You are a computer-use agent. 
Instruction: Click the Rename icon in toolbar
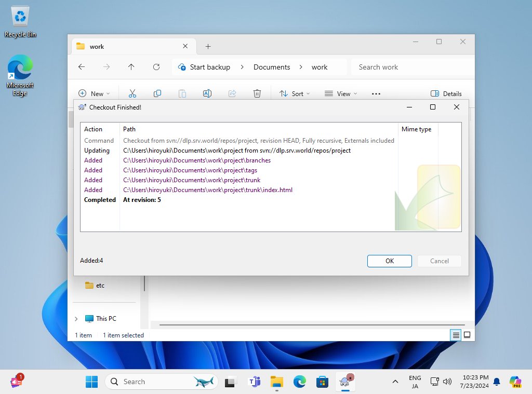[x=207, y=93]
